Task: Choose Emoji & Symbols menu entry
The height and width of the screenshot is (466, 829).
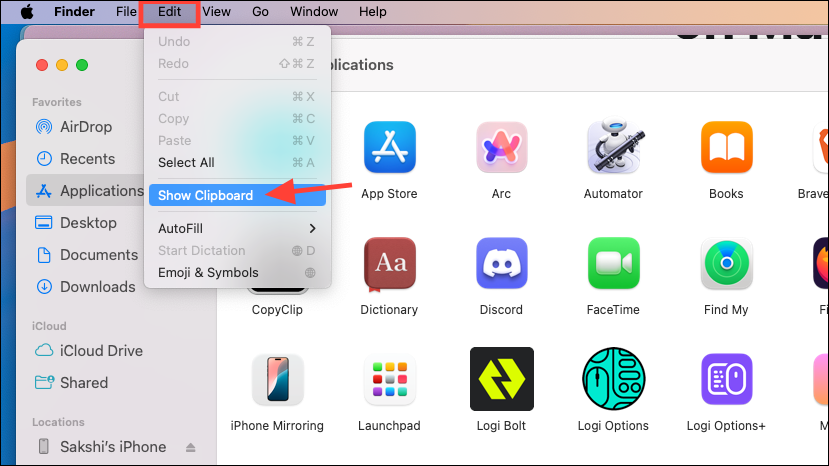Action: (x=237, y=272)
